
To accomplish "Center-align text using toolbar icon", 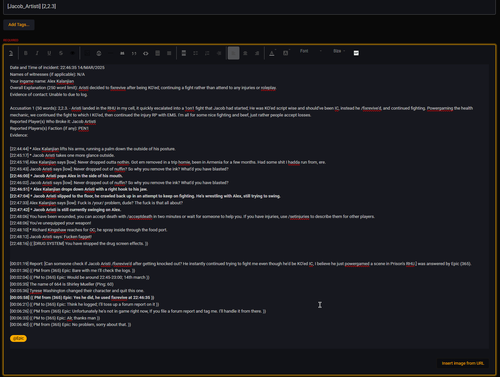I will coord(245,53).
